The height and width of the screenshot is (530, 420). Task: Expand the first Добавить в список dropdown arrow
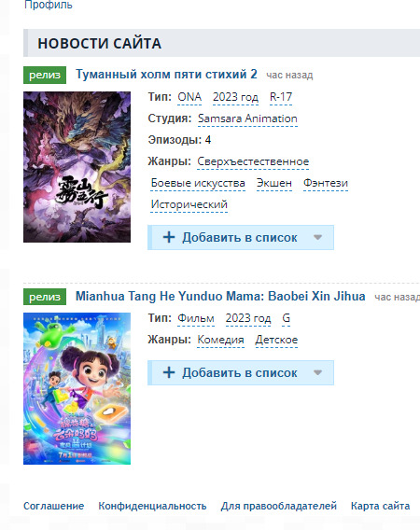tap(317, 237)
